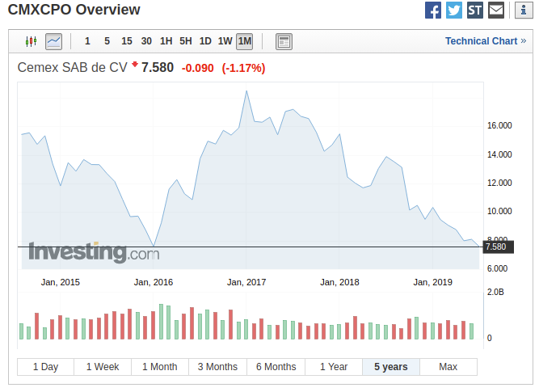Share on Facebook icon
Image resolution: width=539 pixels, height=392 pixels.
tap(433, 10)
